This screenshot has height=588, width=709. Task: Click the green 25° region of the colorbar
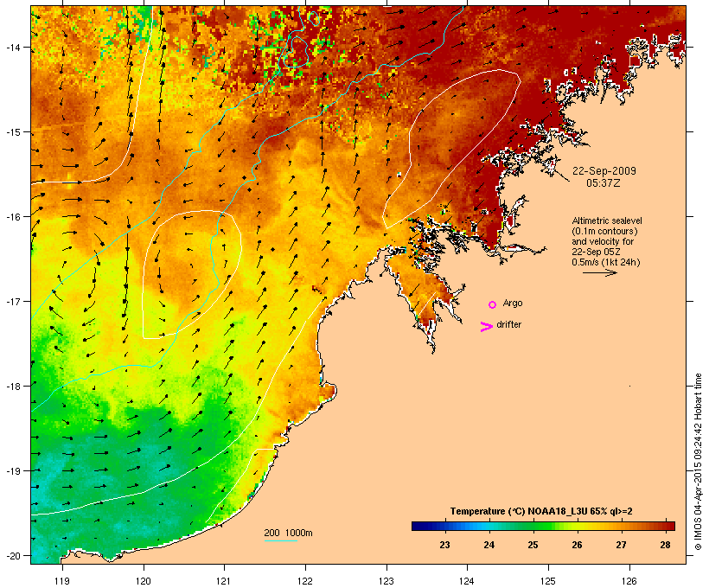533,526
